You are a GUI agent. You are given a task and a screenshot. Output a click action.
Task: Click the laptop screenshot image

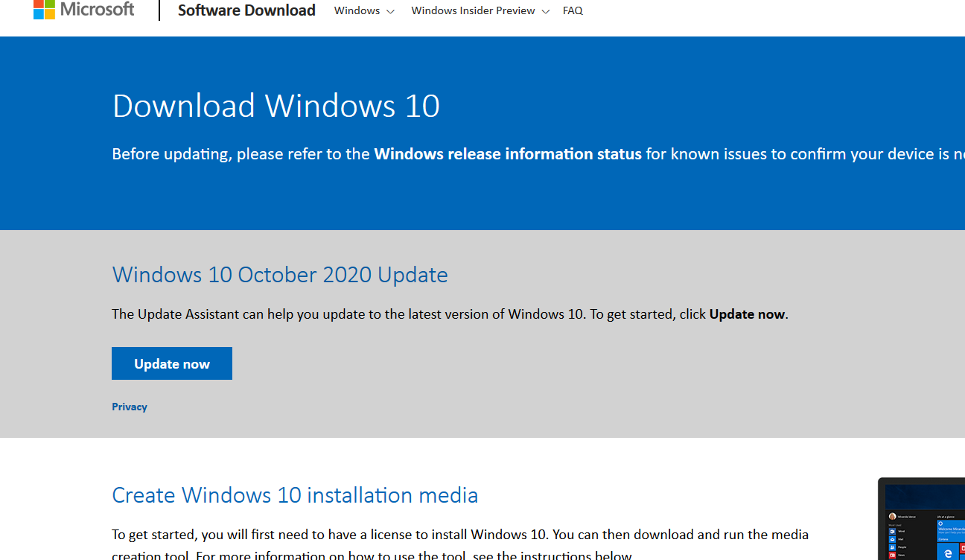pos(922,519)
